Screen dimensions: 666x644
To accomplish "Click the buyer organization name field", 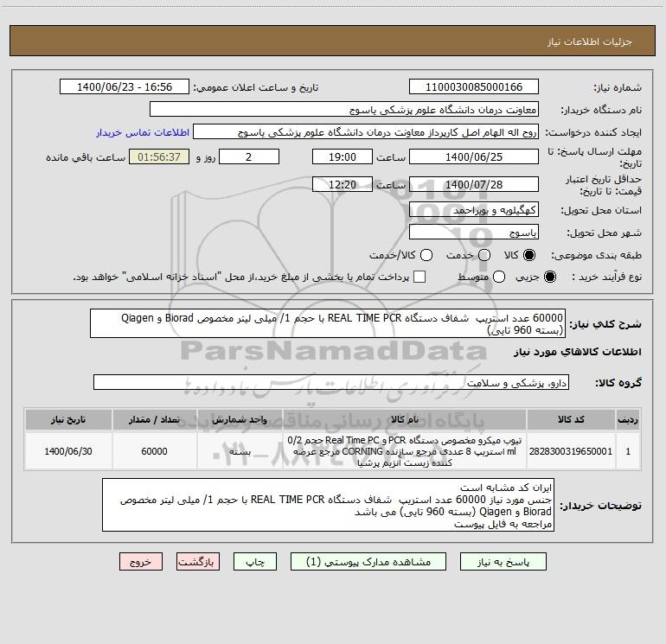I will point(344,109).
